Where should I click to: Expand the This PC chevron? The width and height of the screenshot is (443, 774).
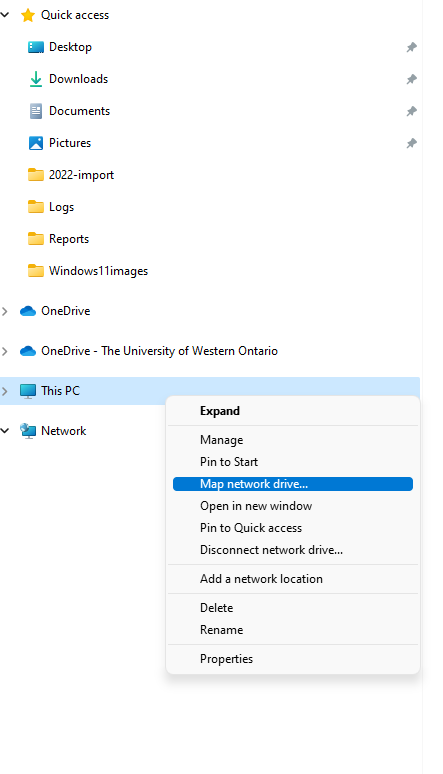[5, 391]
